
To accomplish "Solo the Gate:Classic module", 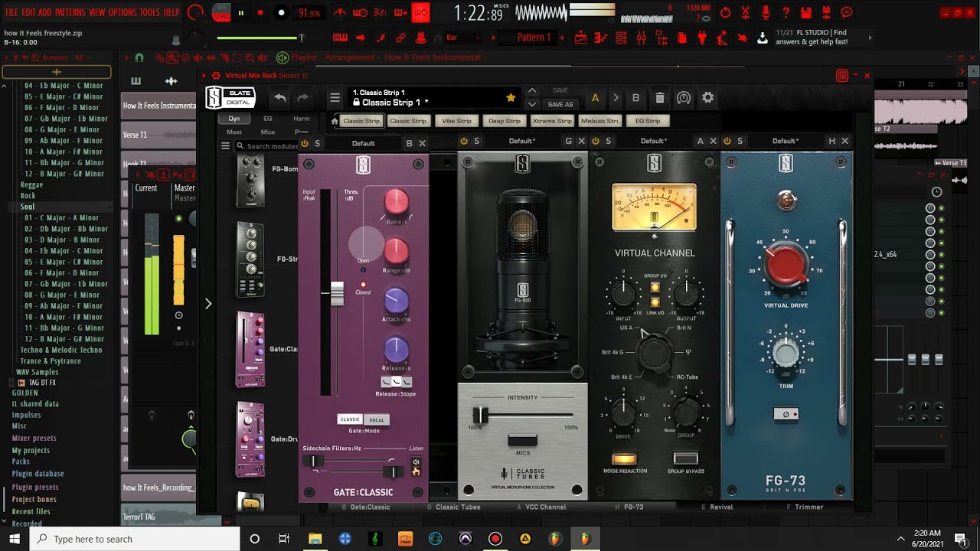I will 318,143.
